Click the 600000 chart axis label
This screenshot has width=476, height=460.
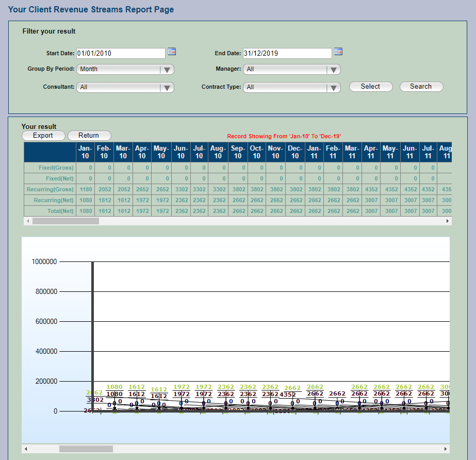(46, 322)
